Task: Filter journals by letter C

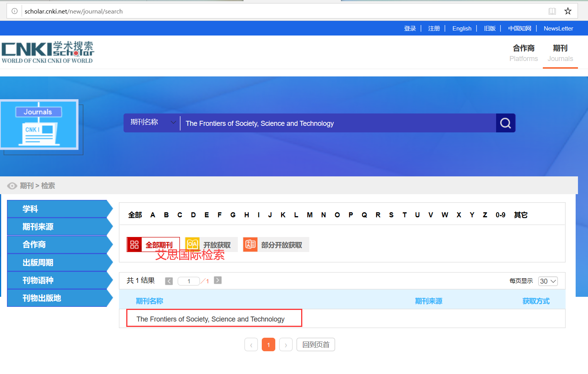Action: point(180,215)
